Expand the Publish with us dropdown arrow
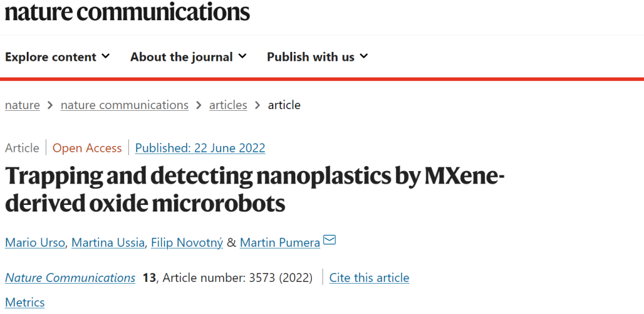644x314 pixels. [364, 56]
